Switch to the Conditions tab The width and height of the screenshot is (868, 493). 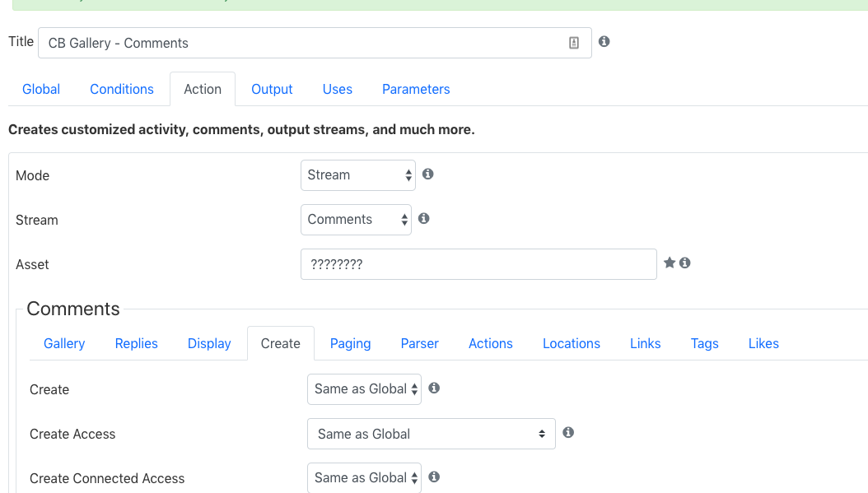coord(122,89)
